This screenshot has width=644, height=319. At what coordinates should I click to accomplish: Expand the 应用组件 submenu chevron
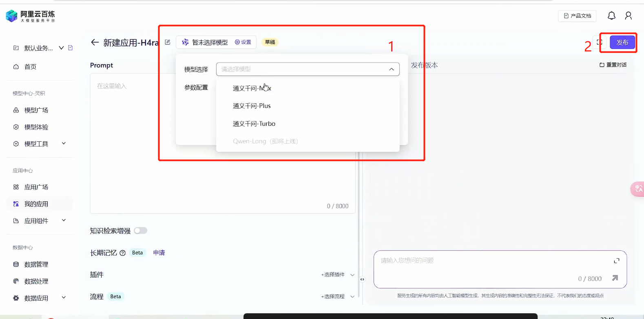(x=64, y=221)
